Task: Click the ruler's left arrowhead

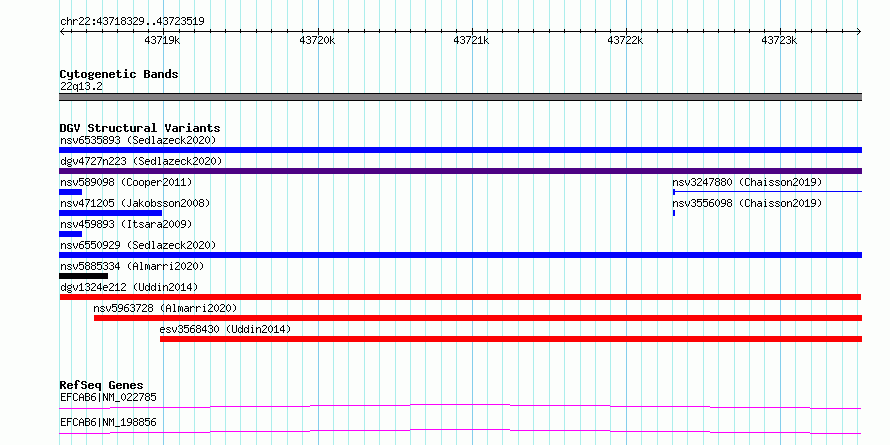Action: coord(62,32)
